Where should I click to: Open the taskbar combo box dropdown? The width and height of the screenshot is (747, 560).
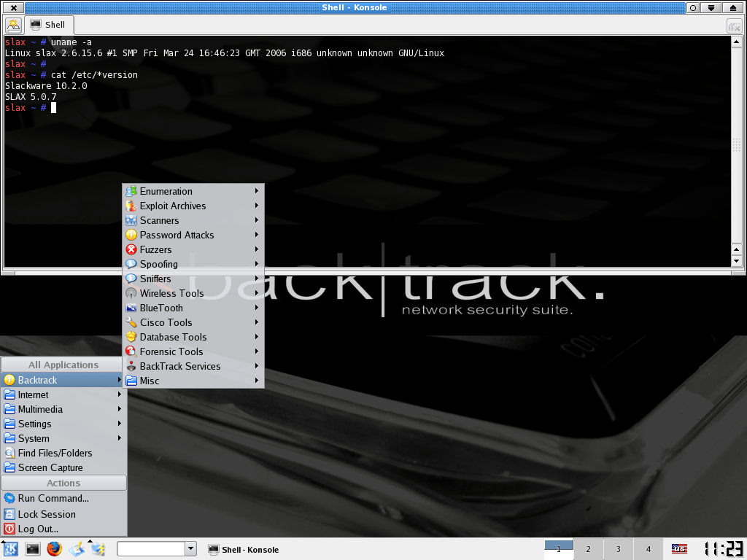[190, 549]
